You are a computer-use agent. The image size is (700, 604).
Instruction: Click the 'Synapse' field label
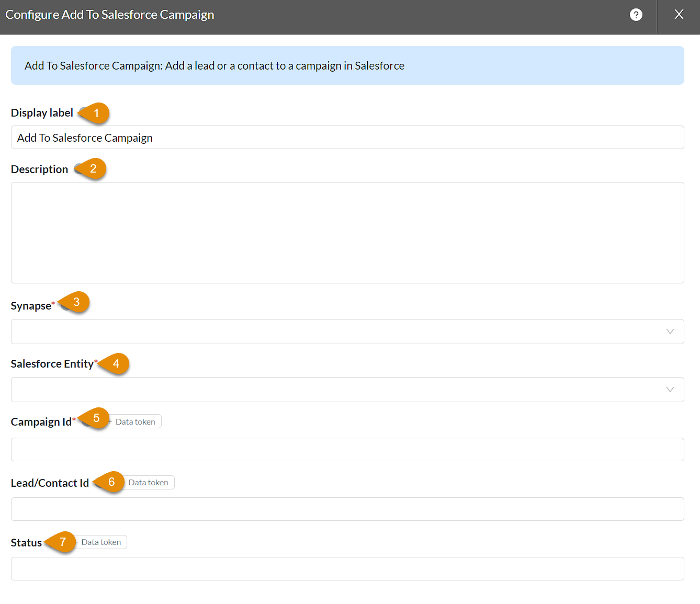(x=31, y=306)
